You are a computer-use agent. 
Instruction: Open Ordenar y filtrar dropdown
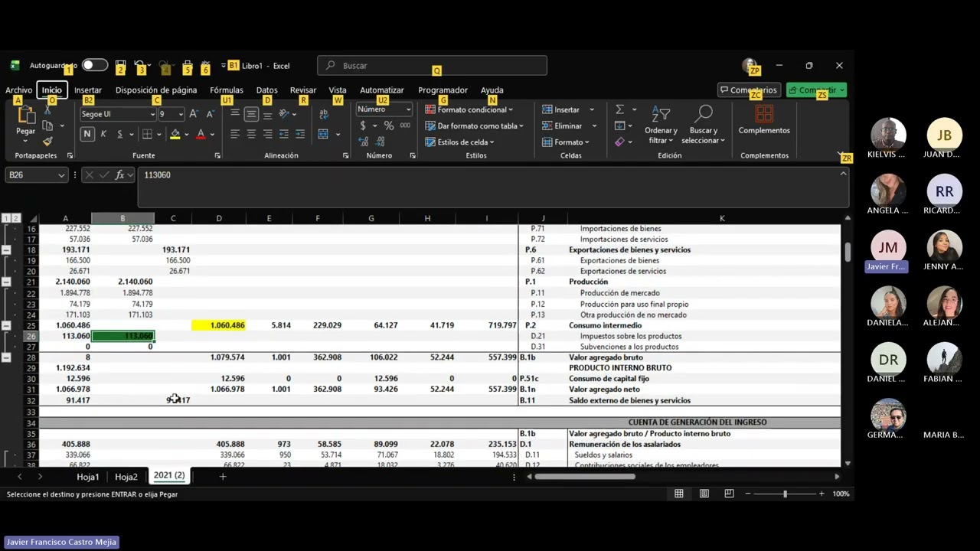[x=661, y=125]
